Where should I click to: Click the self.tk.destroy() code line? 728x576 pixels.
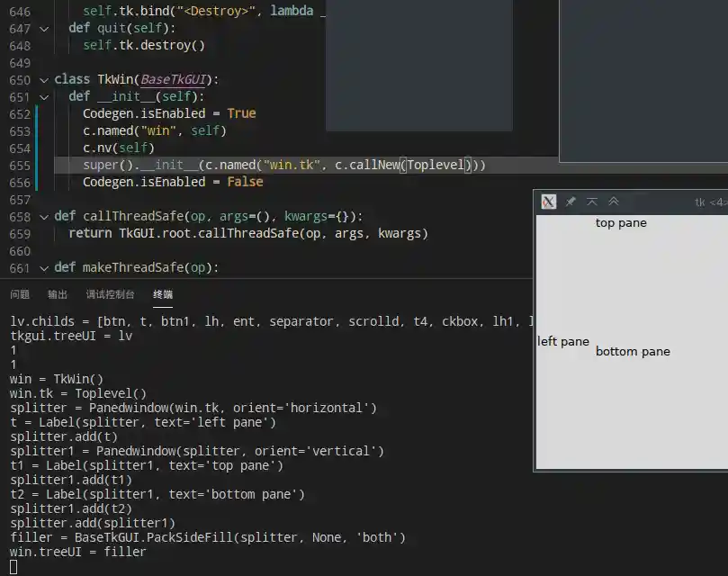[x=144, y=45]
